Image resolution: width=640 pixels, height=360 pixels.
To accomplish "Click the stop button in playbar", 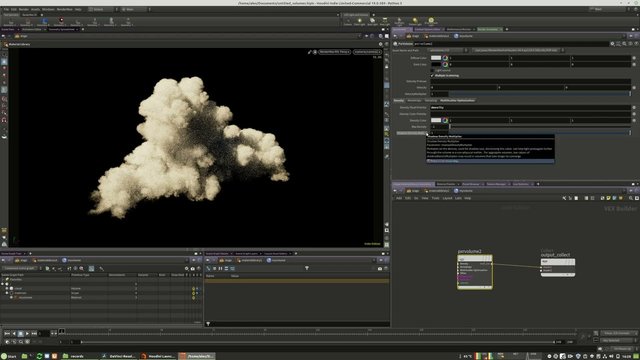I will pyautogui.click(x=20, y=333).
